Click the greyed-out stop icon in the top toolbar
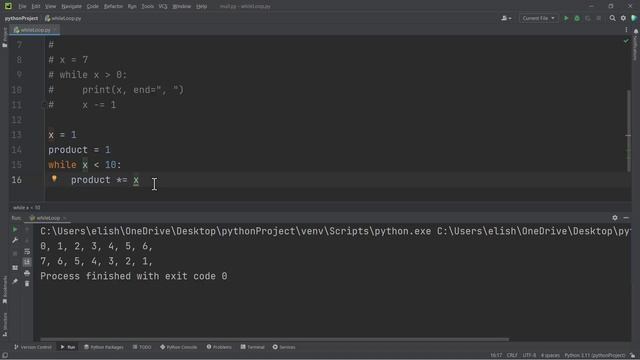The height and width of the screenshot is (360, 640). tap(598, 18)
